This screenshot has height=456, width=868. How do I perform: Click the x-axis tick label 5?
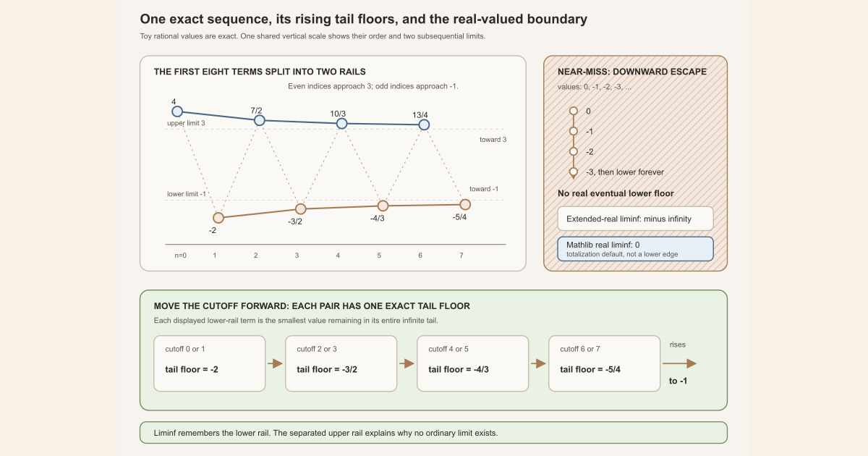point(379,256)
